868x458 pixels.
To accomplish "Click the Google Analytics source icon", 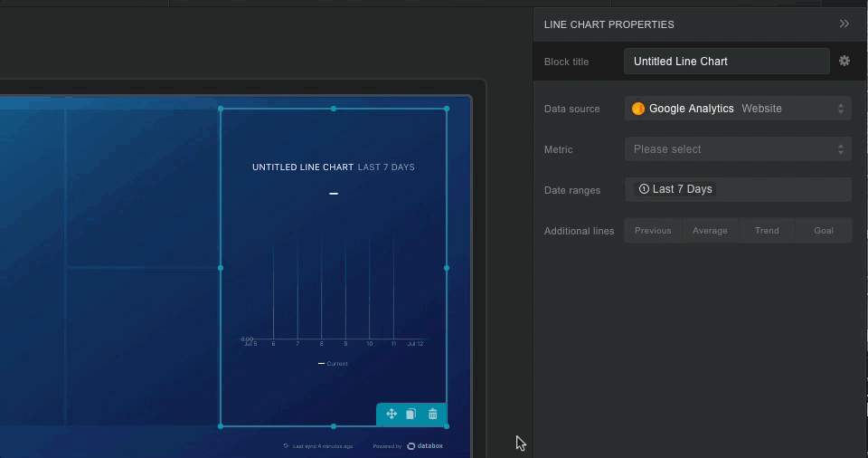I will (638, 109).
